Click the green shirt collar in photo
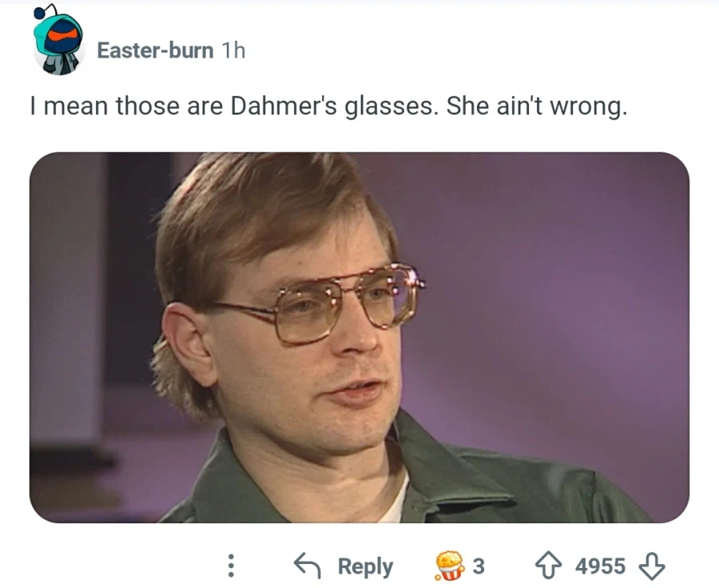This screenshot has width=719, height=588. tap(447, 471)
